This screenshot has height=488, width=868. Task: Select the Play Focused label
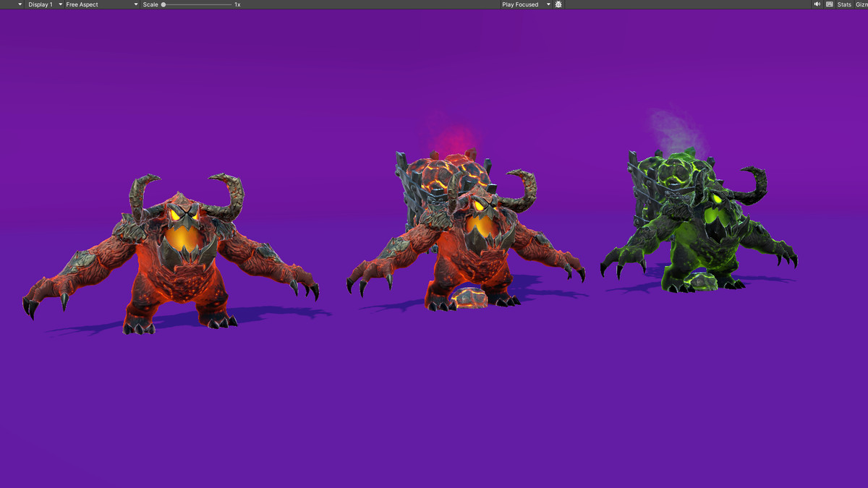[x=519, y=4]
